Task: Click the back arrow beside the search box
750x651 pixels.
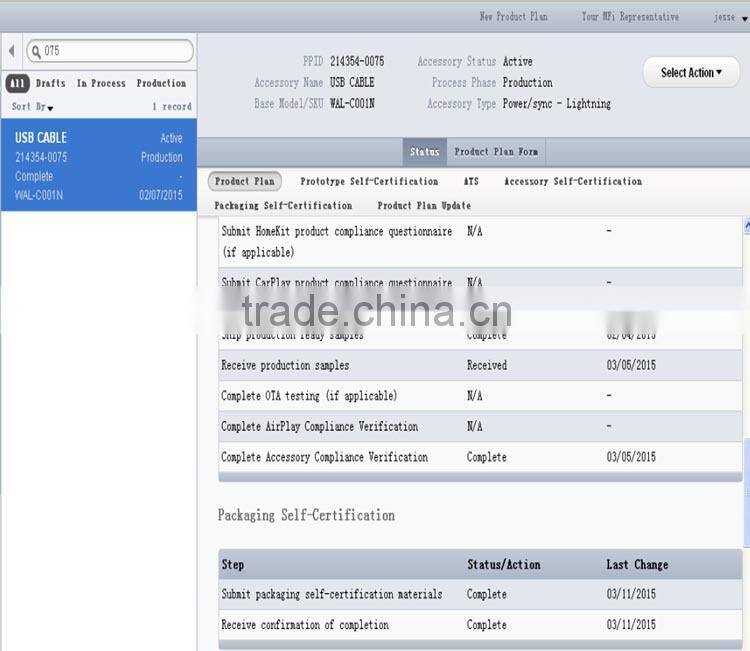Action: pyautogui.click(x=11, y=51)
